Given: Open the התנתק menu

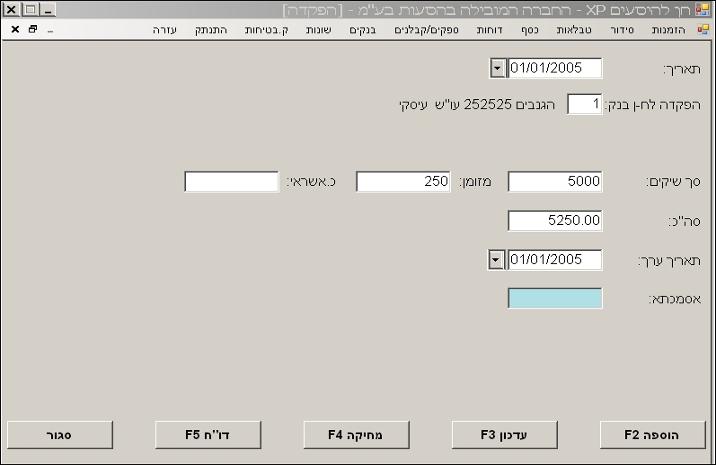Looking at the screenshot, I should point(211,30).
